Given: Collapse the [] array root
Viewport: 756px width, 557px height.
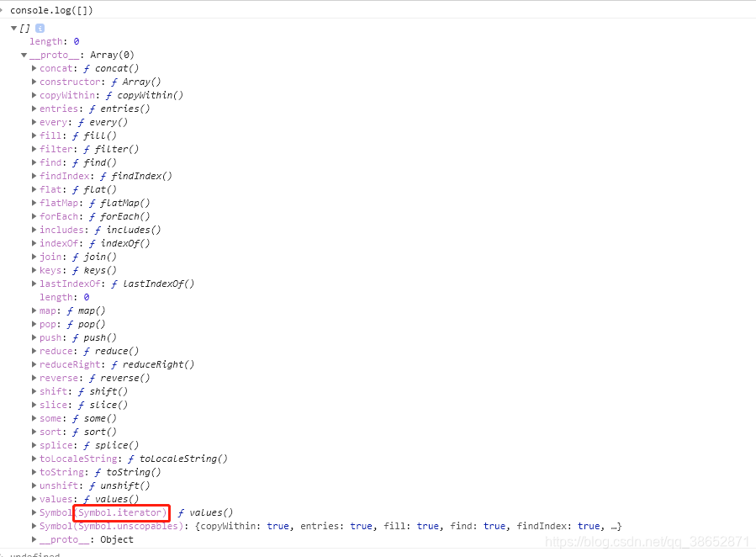Looking at the screenshot, I should [x=14, y=29].
